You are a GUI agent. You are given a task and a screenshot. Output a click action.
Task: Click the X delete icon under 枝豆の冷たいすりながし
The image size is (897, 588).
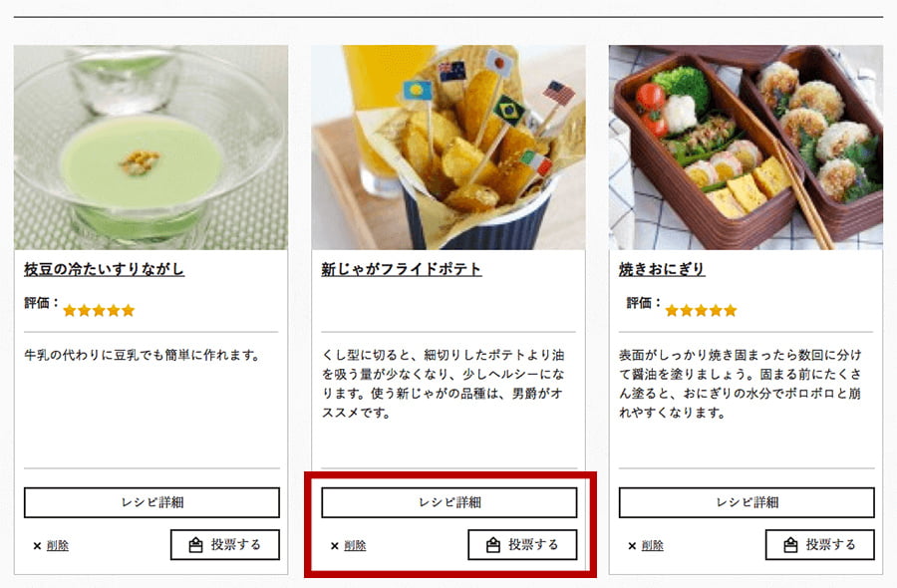[x=37, y=546]
